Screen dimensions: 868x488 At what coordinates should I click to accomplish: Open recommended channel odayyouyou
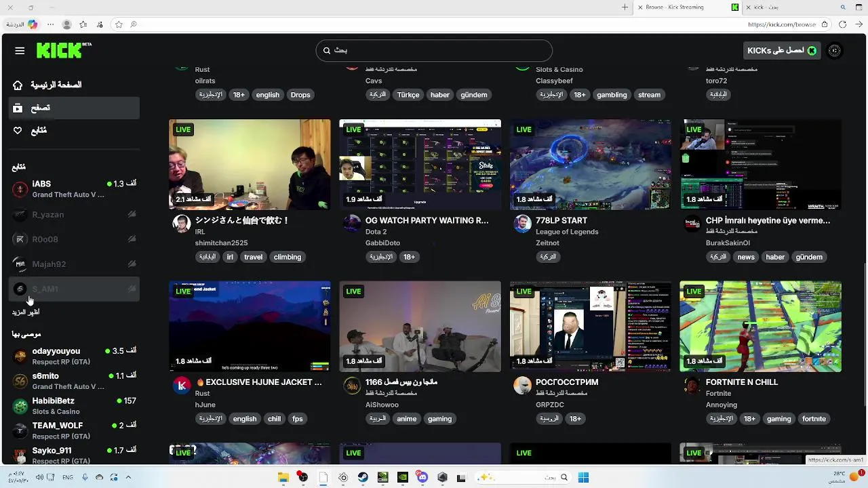(x=75, y=356)
